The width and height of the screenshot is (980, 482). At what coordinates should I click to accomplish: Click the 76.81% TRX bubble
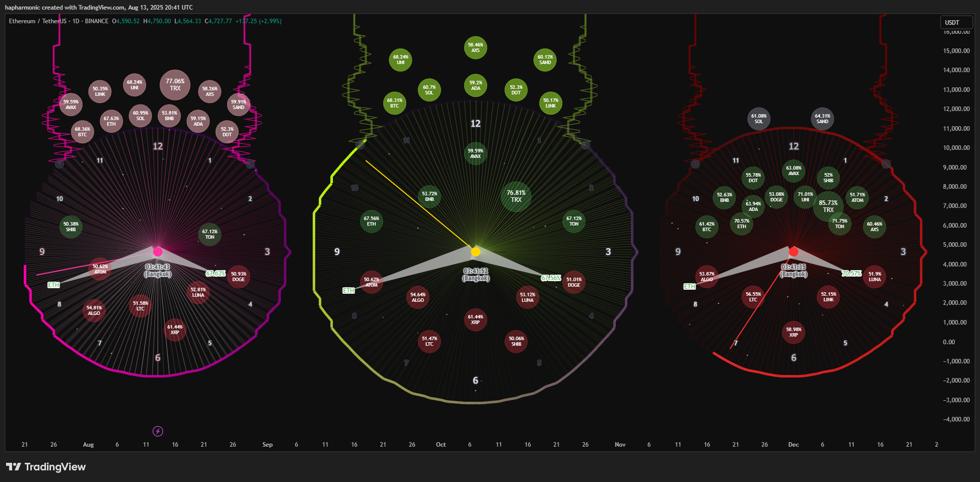click(516, 196)
